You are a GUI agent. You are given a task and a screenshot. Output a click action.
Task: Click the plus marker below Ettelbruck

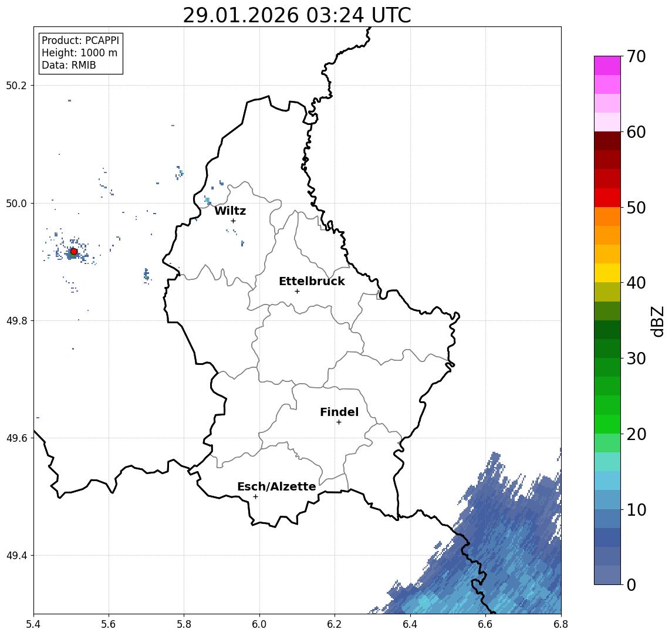point(297,292)
